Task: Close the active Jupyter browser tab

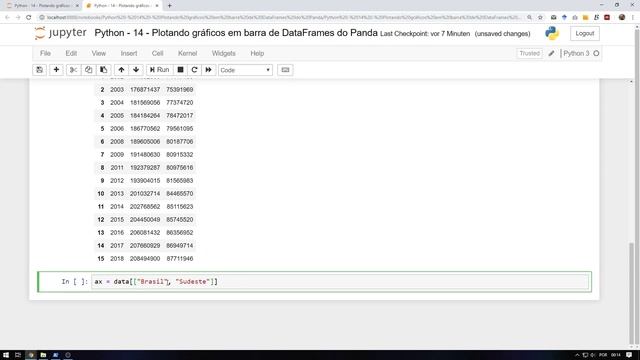Action: pos(157,6)
